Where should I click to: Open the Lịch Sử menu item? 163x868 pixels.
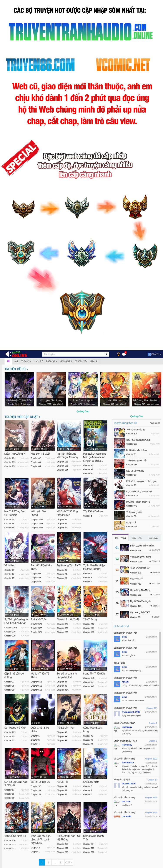38,361
